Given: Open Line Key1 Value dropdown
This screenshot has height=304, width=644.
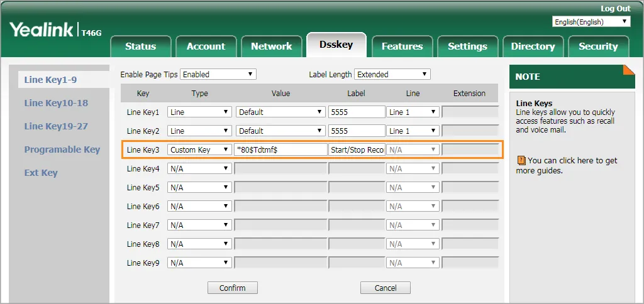Looking at the screenshot, I should (x=280, y=112).
